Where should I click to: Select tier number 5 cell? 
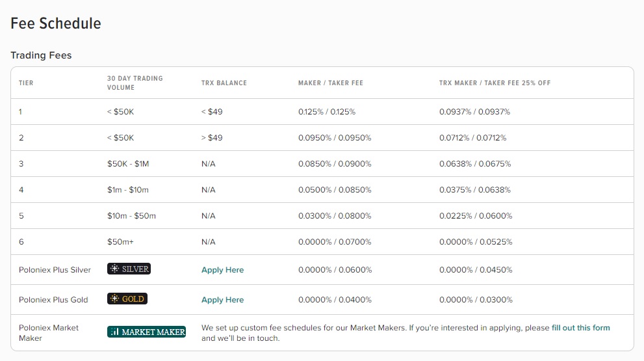point(21,216)
